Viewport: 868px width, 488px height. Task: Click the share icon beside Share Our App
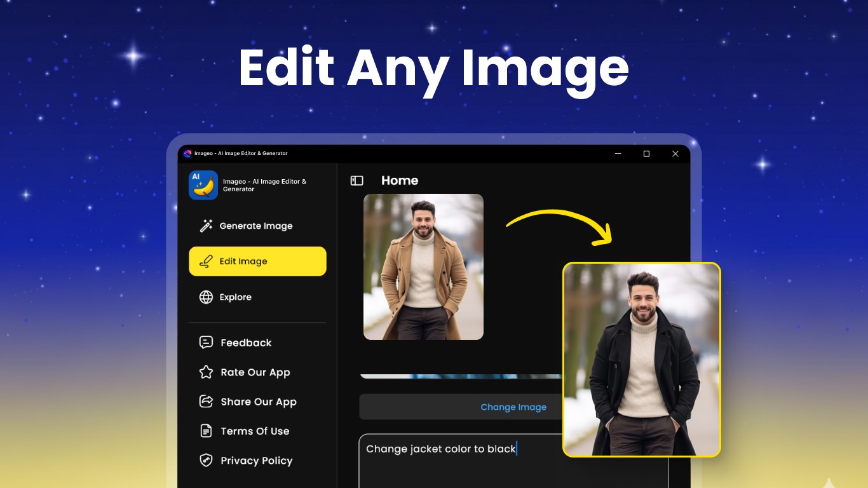[206, 401]
